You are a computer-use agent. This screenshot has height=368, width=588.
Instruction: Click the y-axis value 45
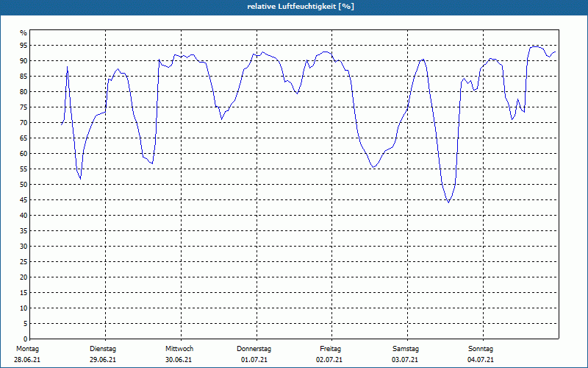coord(24,199)
